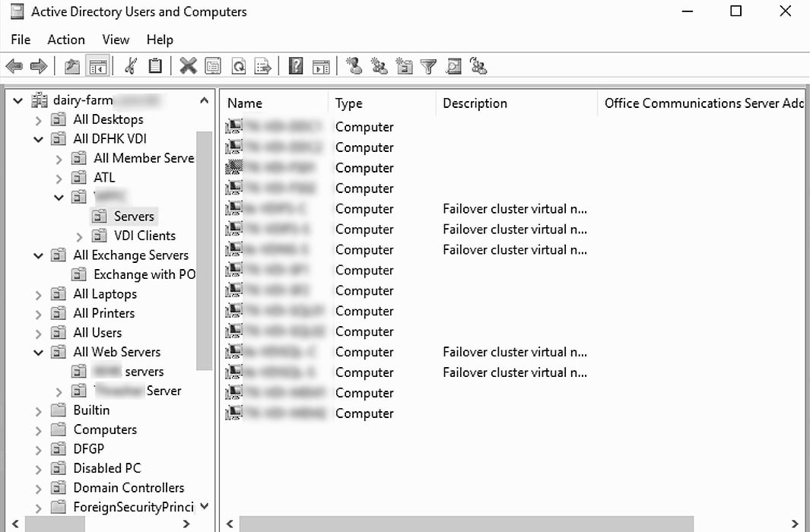Click the VDI Clients OU icon
The image size is (810, 532).
point(99,236)
